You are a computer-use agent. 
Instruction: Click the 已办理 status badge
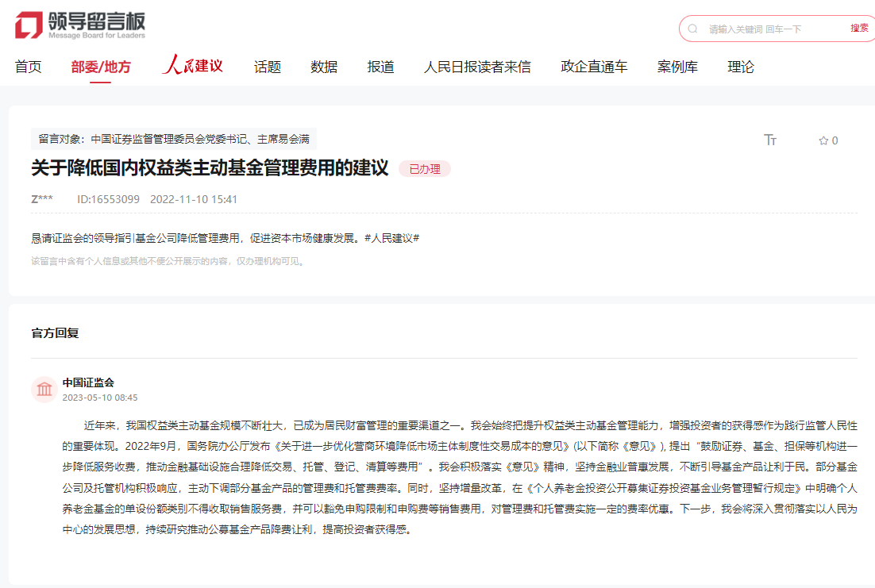pyautogui.click(x=424, y=169)
